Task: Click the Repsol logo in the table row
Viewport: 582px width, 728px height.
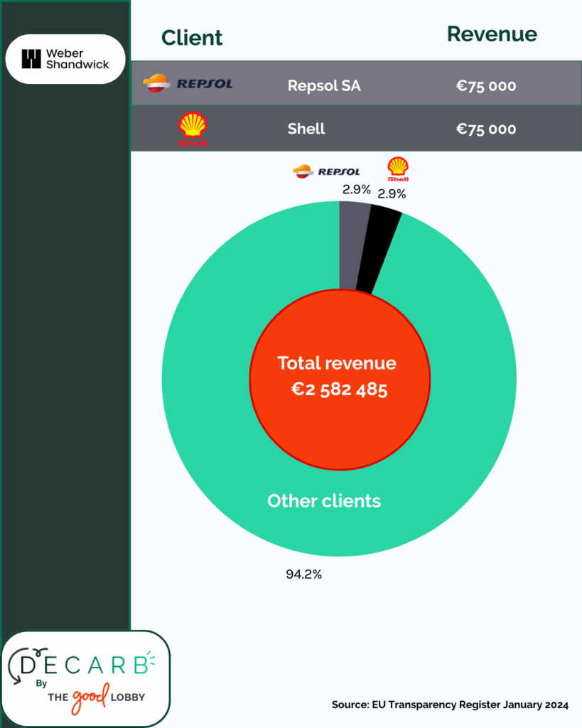Action: point(188,84)
